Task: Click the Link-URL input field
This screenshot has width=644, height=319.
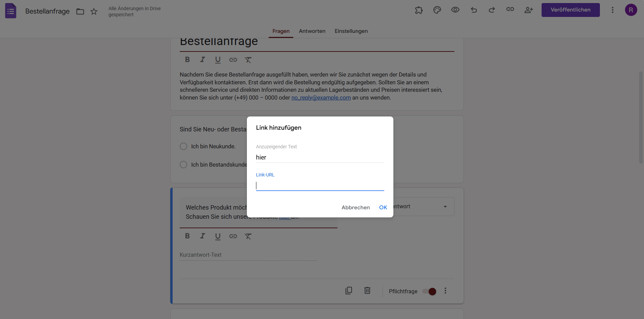Action: point(320,185)
